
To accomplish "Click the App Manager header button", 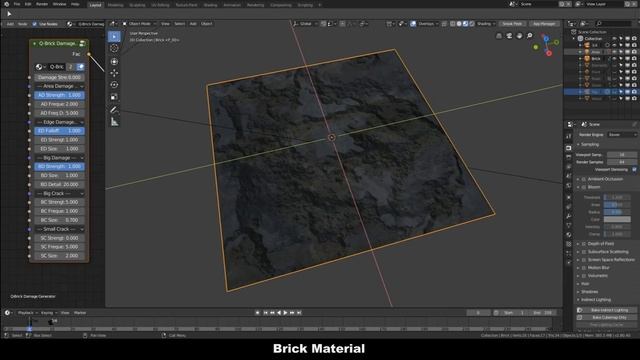I will click(544, 24).
